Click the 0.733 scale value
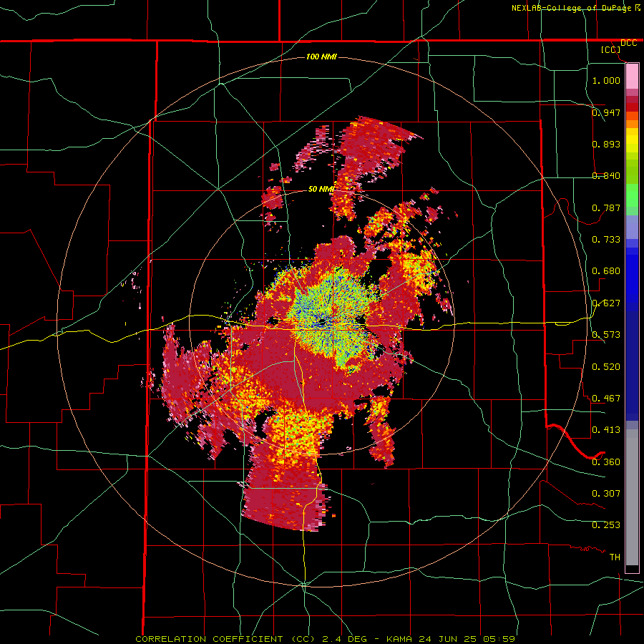Image resolution: width=644 pixels, height=644 pixels. [606, 240]
